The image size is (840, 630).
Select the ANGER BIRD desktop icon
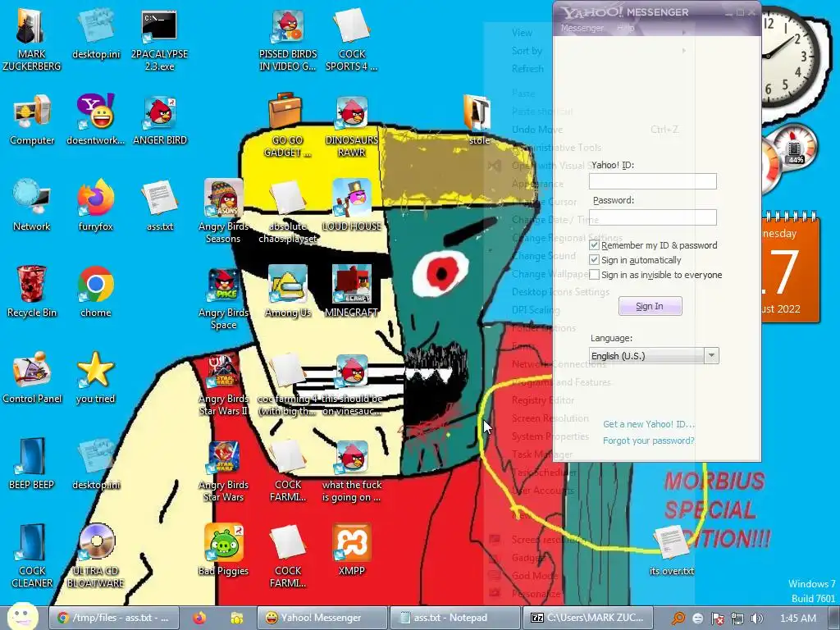point(160,120)
